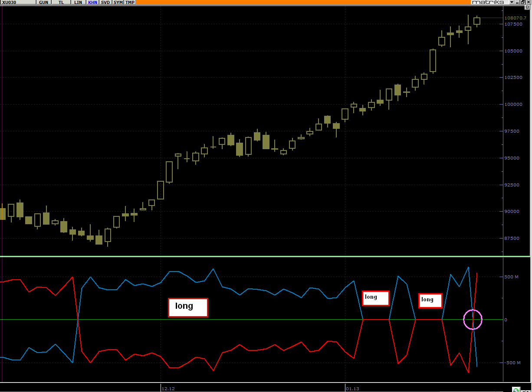Open the dropdown arrow beside matriks
The width and height of the screenshot is (532, 392).
tap(512, 2)
